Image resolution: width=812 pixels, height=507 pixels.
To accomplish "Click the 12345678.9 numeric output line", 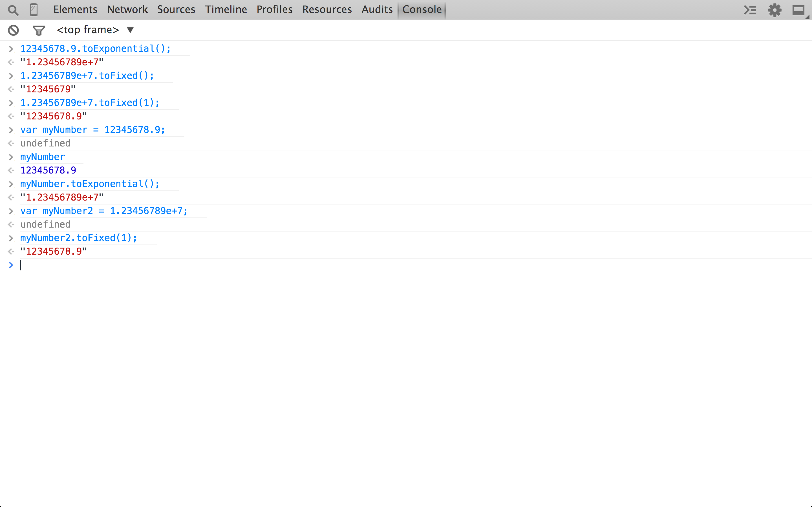I will (48, 170).
